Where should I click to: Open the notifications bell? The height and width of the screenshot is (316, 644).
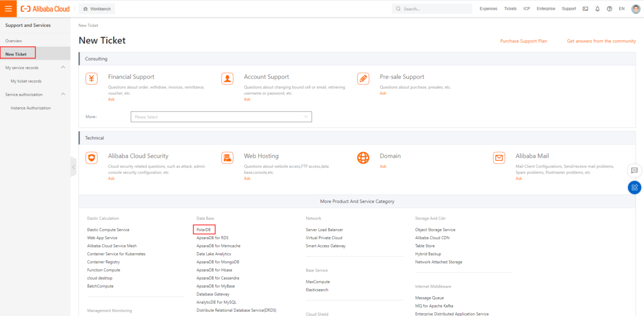(x=597, y=9)
